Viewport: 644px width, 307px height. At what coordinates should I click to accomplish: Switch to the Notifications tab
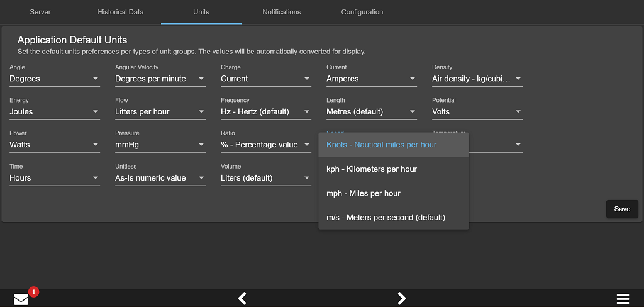pos(282,12)
